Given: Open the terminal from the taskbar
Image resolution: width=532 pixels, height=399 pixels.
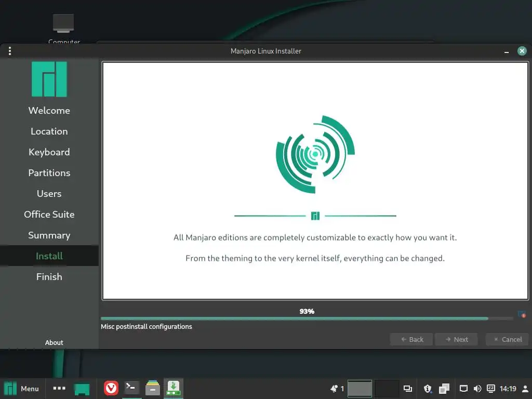Looking at the screenshot, I should click(x=131, y=388).
